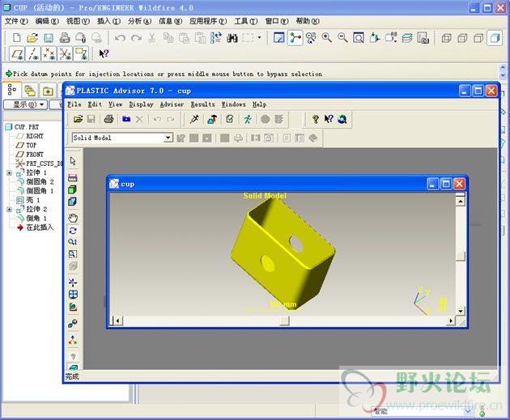Toggle Spin Center icon in Pro/ENGINEER toolbar
Viewport: 510px width, 420px height.
[295, 38]
